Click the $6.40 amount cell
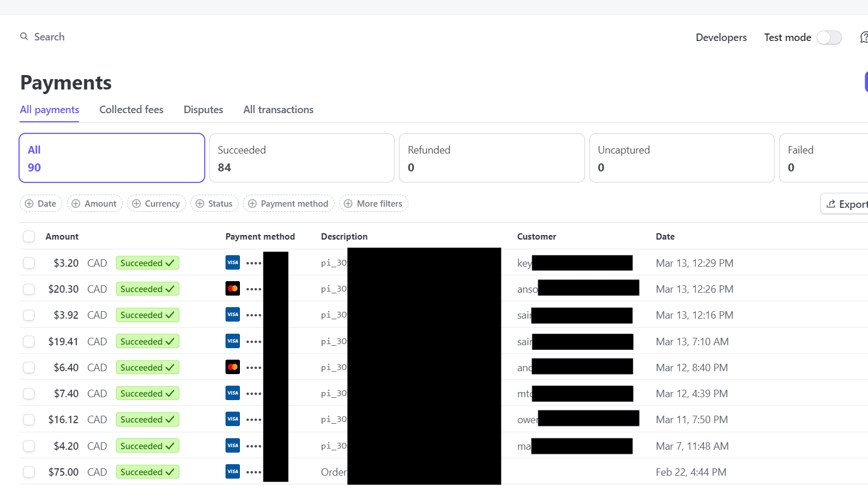Screen dimensions: 868x489 [x=66, y=368]
